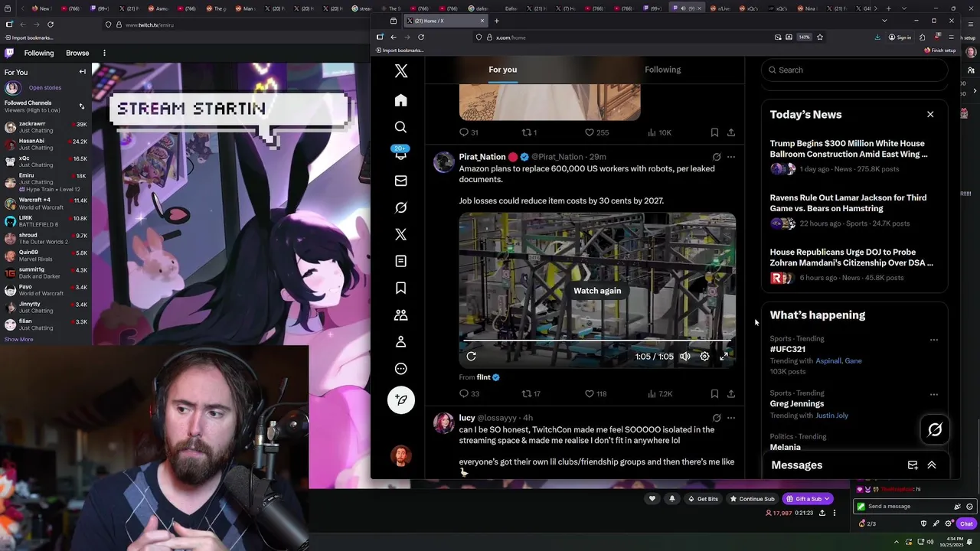The image size is (980, 551).
Task: Open Explore search icon in X sidebar
Action: coord(400,127)
